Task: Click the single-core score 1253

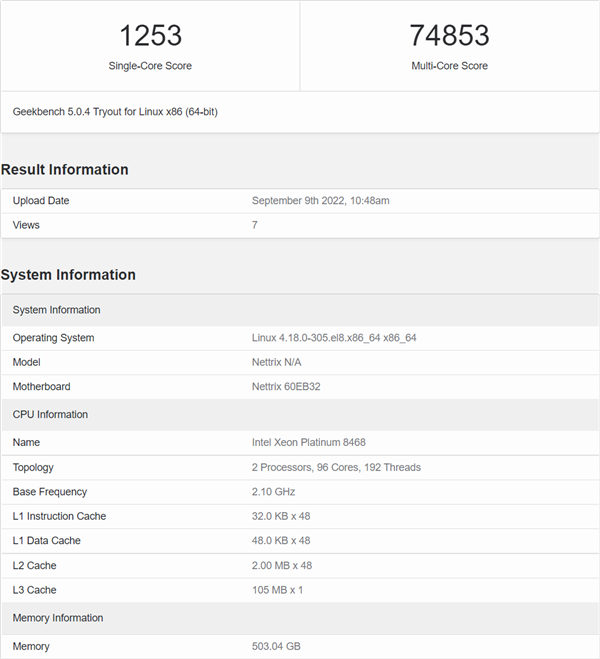Action: click(150, 35)
